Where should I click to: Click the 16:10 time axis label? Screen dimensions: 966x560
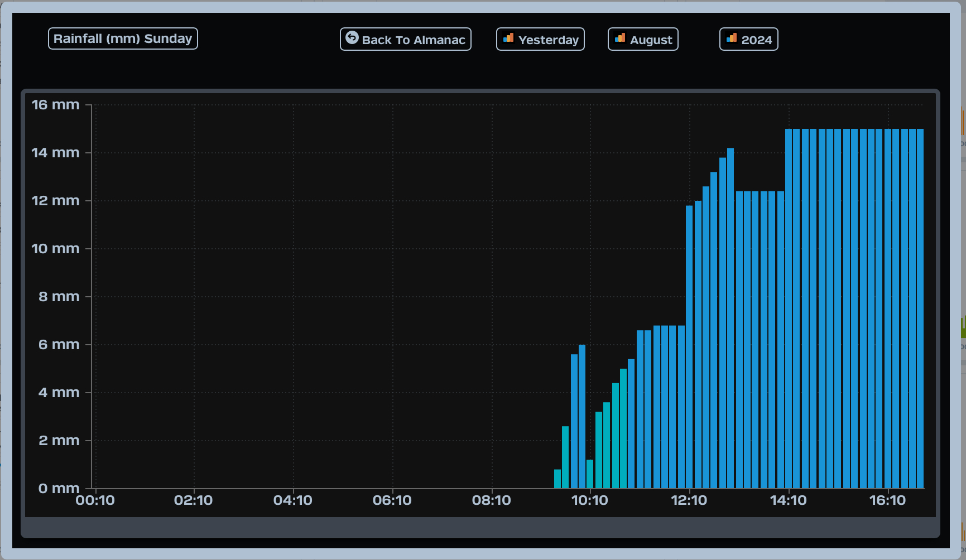tap(888, 500)
